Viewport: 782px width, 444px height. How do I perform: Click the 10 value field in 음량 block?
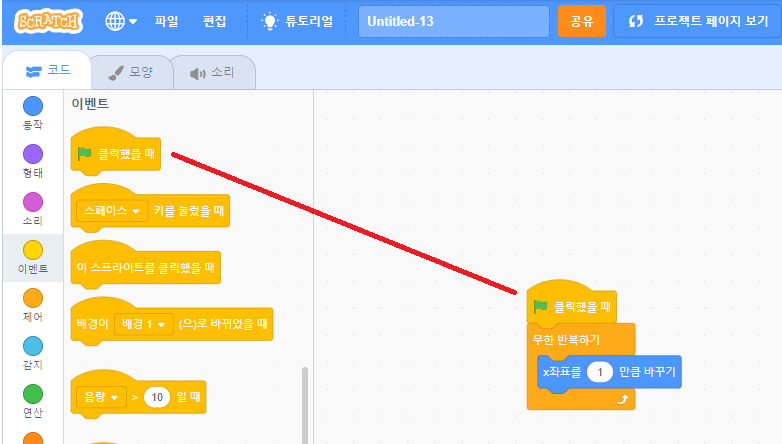[157, 397]
